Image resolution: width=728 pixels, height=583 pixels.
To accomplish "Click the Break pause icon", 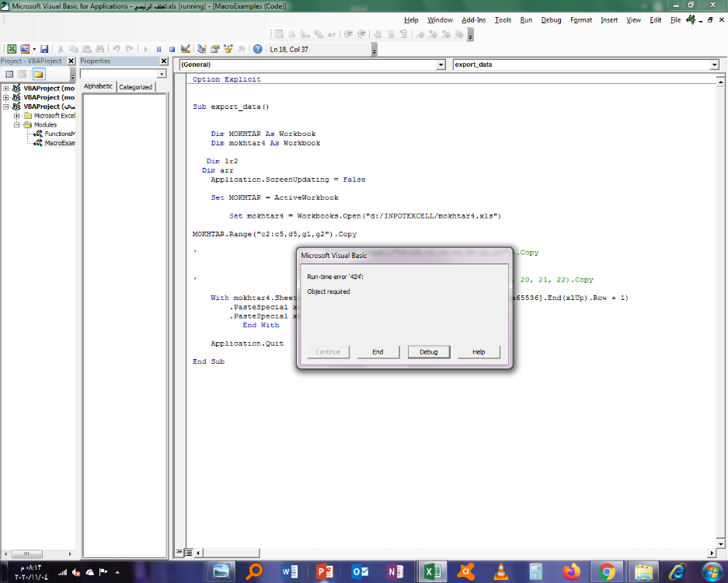I will pyautogui.click(x=158, y=49).
